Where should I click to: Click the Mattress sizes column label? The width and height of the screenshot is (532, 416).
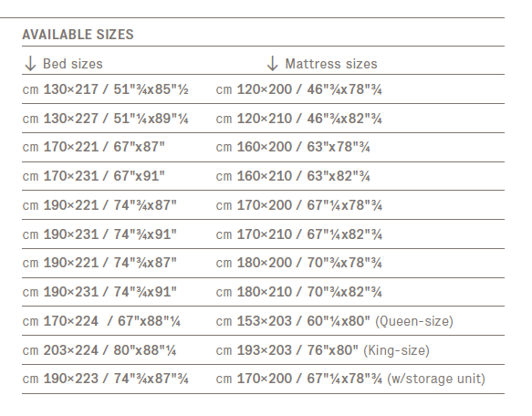point(331,64)
